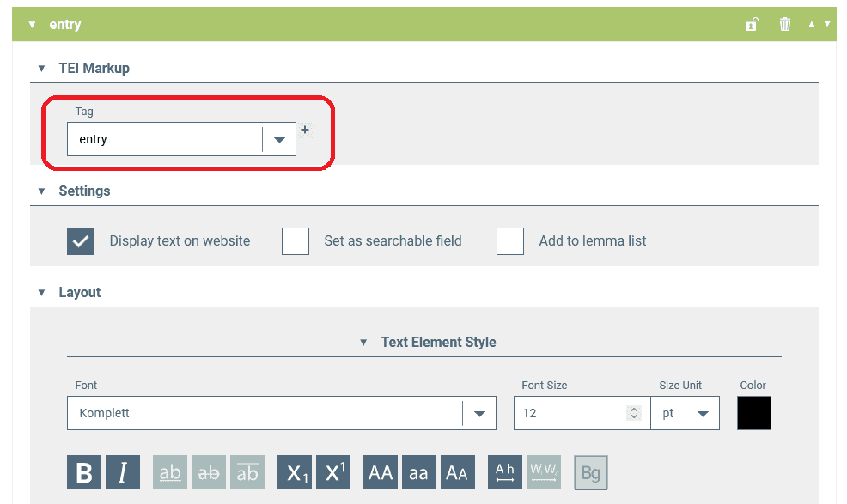The image size is (847, 504).
Task: Toggle bold text formatting
Action: (x=84, y=473)
